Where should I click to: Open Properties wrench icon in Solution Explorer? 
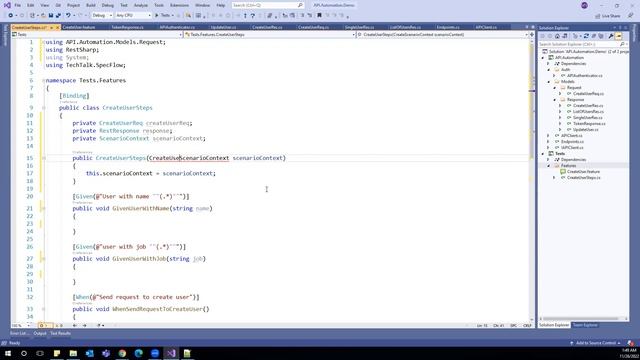point(611,36)
